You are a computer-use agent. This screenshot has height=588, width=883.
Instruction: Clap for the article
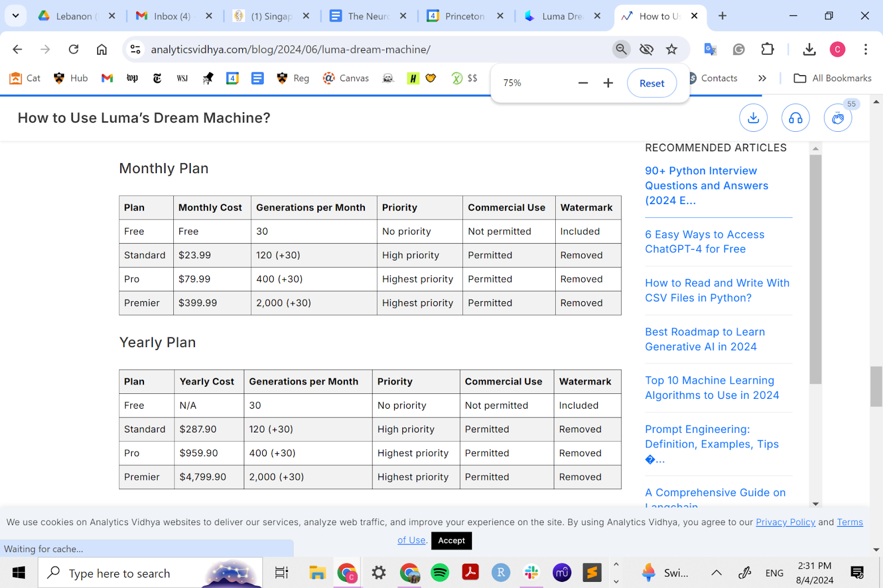[x=838, y=118]
